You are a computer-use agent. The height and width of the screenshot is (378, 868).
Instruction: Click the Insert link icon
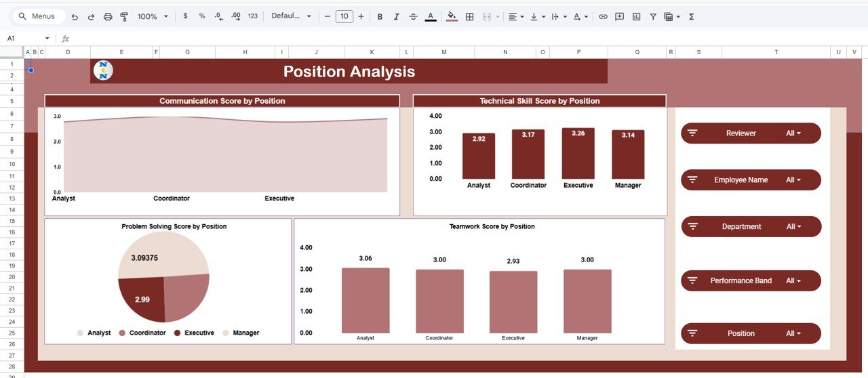[x=603, y=16]
